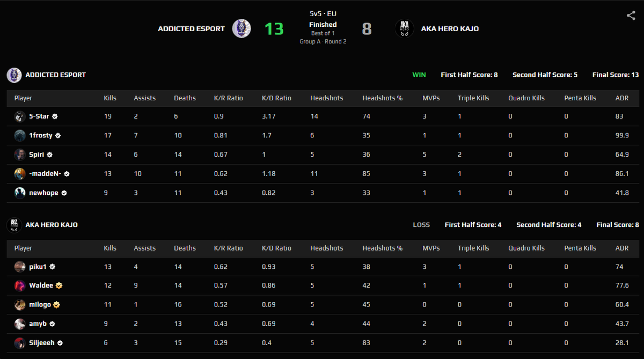Click 'Group A · Round 2' text
The width and height of the screenshot is (644, 359).
(323, 41)
